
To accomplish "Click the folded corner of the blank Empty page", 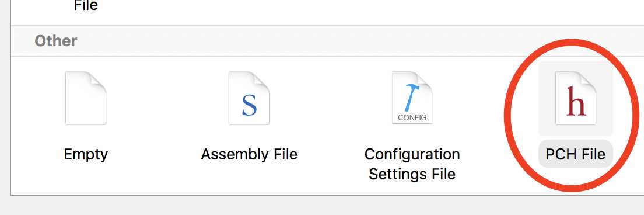I will (98, 80).
